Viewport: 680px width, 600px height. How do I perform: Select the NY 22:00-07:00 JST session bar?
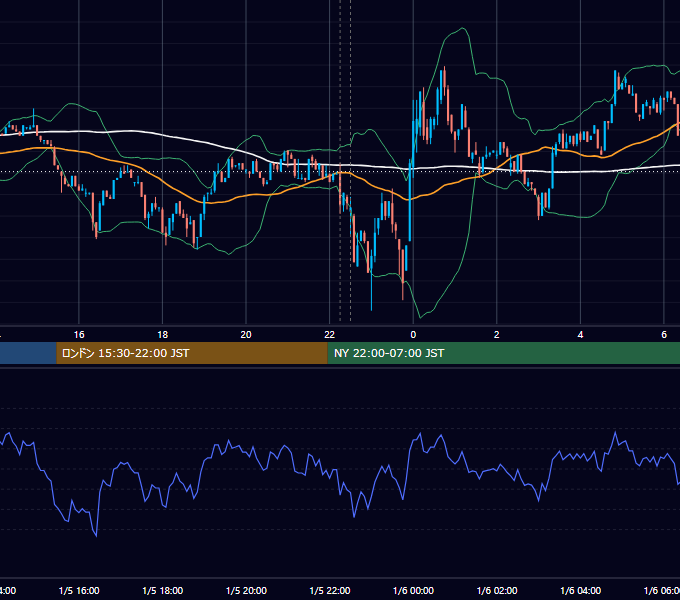click(x=503, y=353)
